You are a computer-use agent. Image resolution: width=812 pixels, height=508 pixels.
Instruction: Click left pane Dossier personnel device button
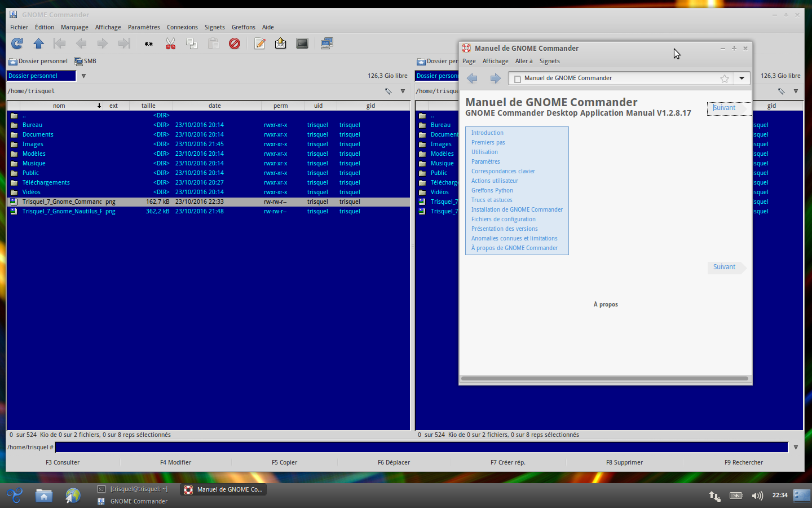tap(38, 61)
